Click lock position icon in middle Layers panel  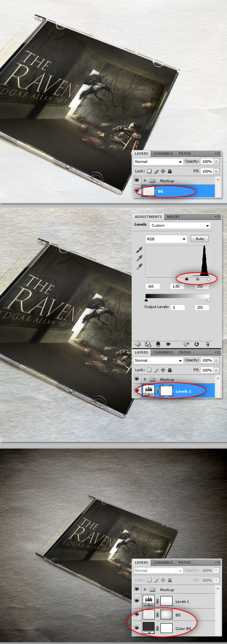[x=163, y=370]
